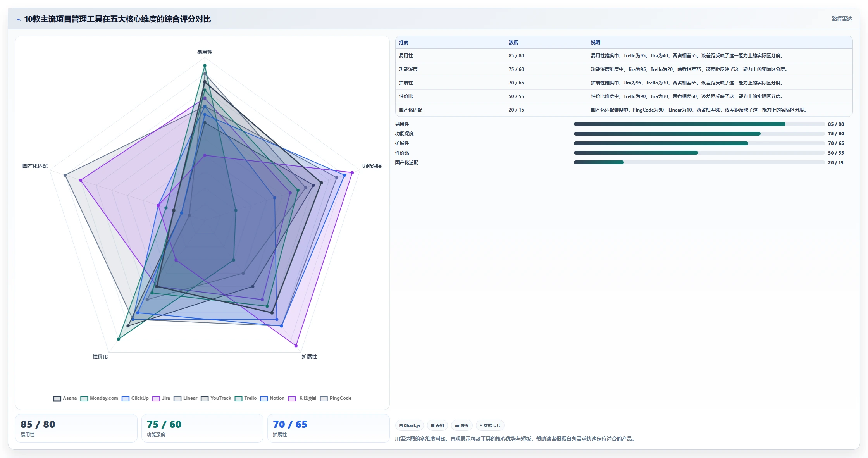Click the 数据 table column header

(x=513, y=43)
